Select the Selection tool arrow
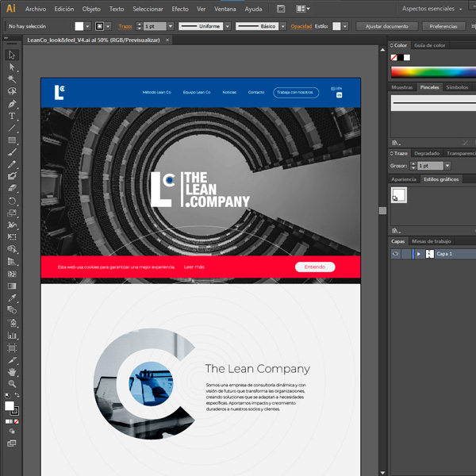The height and width of the screenshot is (476, 476). [x=12, y=55]
